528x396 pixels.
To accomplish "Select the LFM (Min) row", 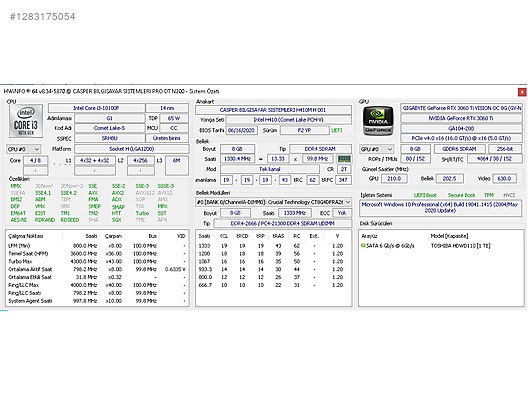I will [97, 246].
